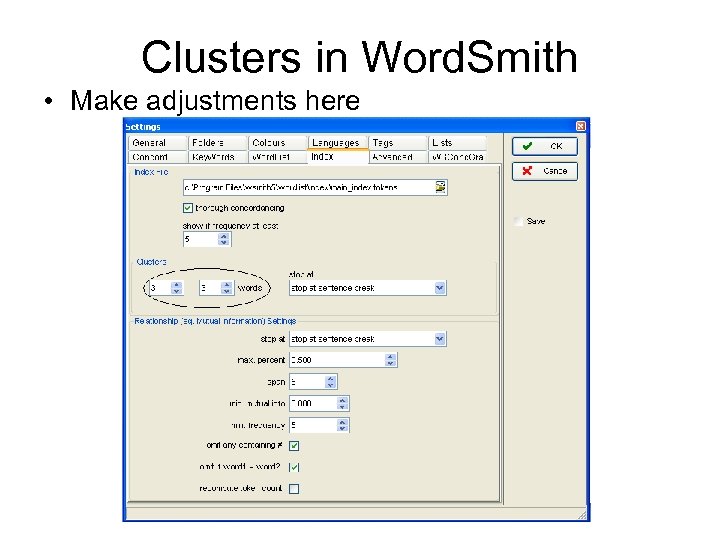720x540 pixels.
Task: Open the General settings tab
Action: click(157, 143)
